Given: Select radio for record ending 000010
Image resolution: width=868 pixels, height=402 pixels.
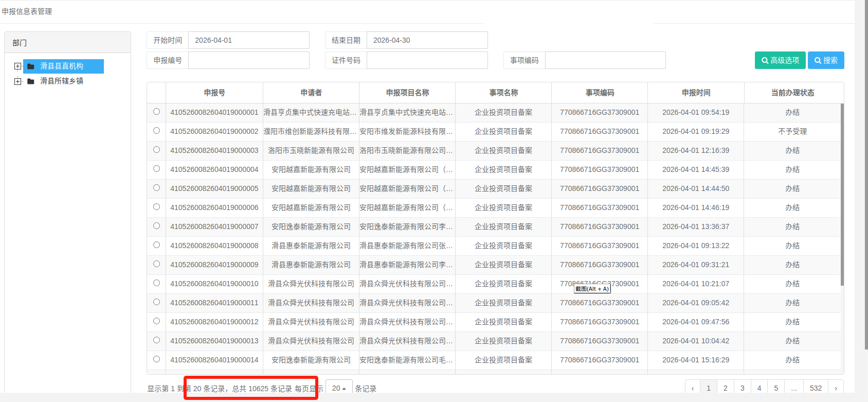Looking at the screenshot, I should (x=156, y=283).
